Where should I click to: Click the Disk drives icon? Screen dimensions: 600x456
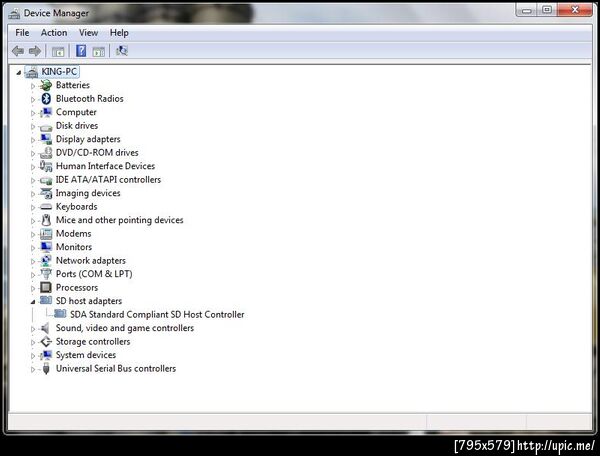[x=46, y=126]
